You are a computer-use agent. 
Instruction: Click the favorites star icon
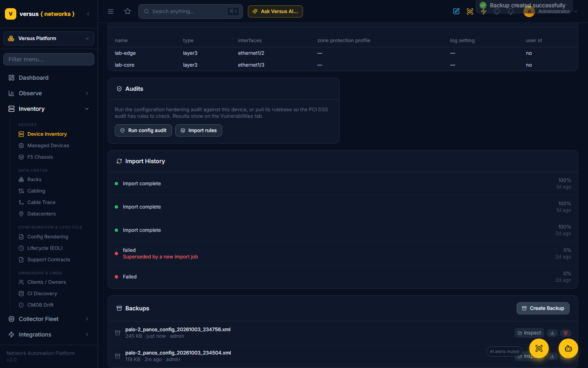[128, 11]
